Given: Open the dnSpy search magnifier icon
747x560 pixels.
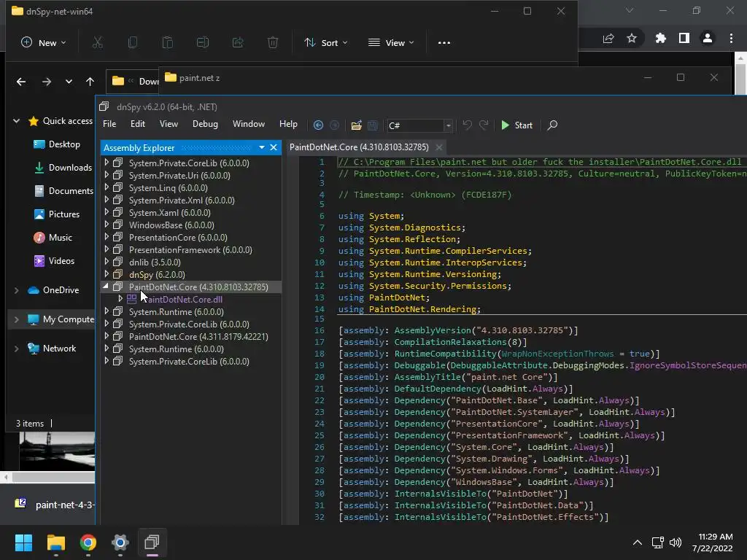Looking at the screenshot, I should point(552,125).
